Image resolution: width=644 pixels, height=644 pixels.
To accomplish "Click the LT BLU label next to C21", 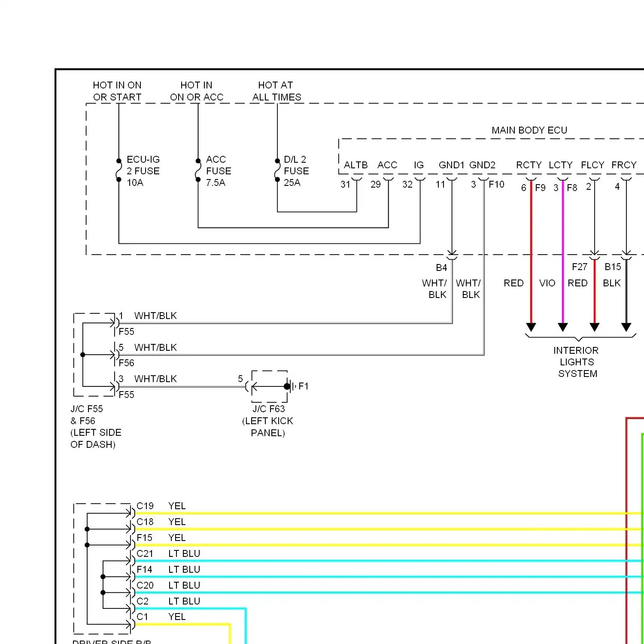I will pyautogui.click(x=184, y=553).
